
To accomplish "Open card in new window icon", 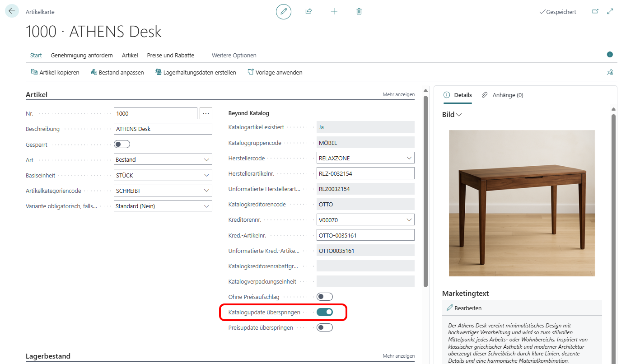I will (595, 12).
